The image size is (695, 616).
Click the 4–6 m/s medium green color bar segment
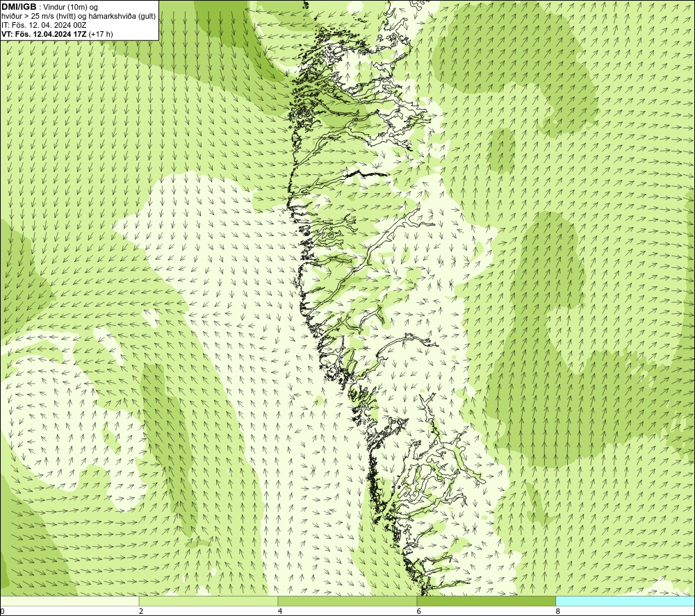pyautogui.click(x=347, y=601)
